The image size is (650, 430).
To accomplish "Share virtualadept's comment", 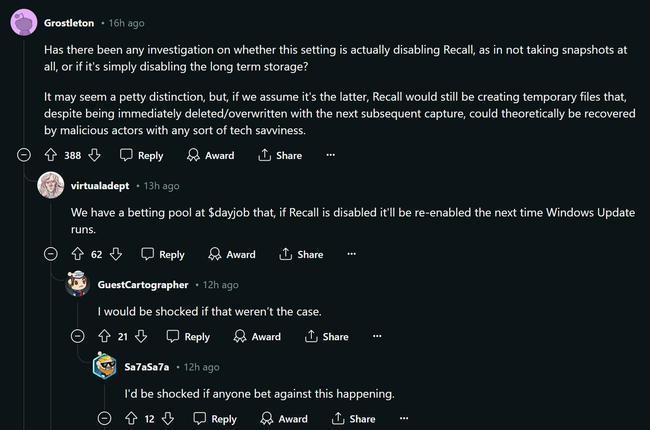I will [x=300, y=254].
